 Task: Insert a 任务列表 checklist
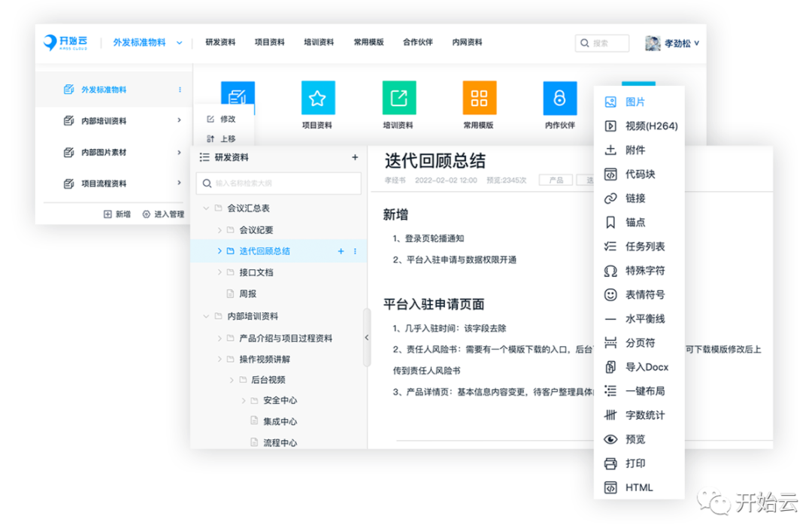pos(644,246)
